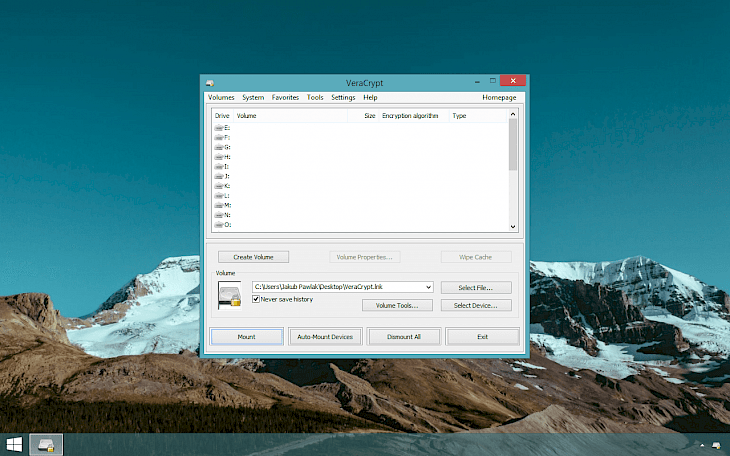This screenshot has width=730, height=456.
Task: Open the Volumes menu
Action: [x=221, y=97]
